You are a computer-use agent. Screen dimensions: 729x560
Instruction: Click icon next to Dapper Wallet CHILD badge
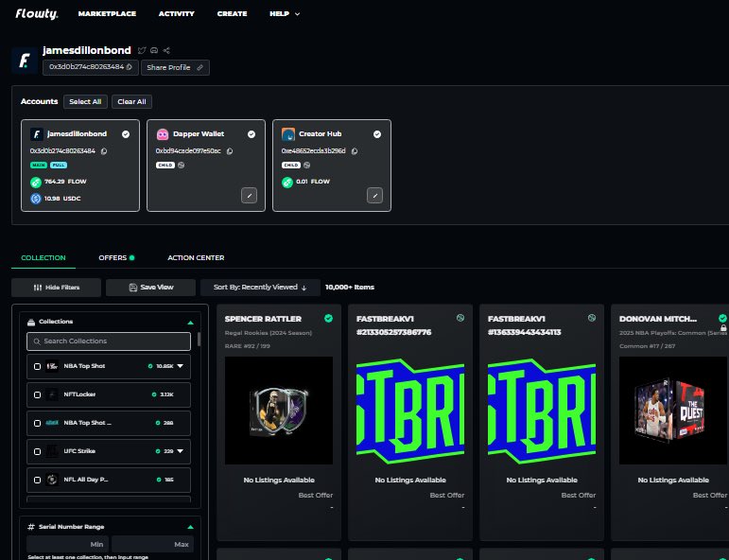pos(182,166)
